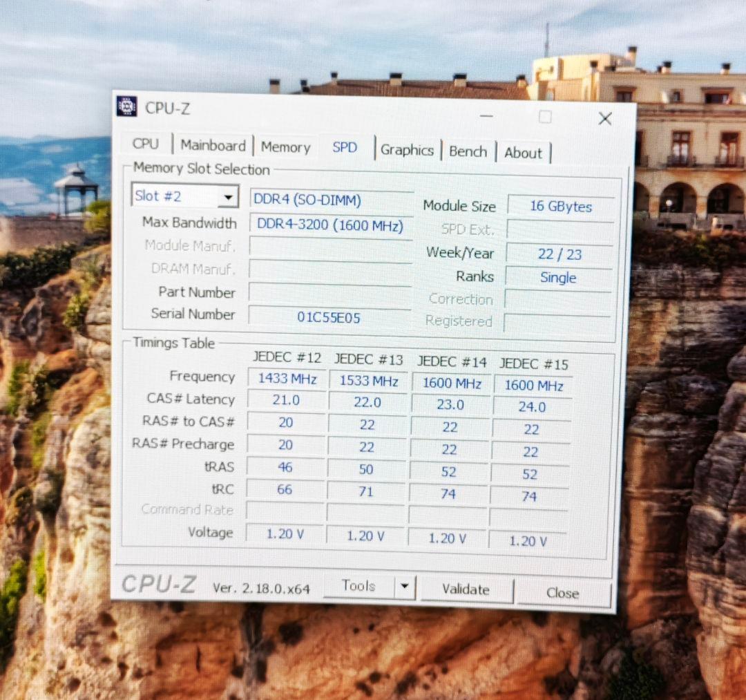This screenshot has width=746, height=700.
Task: Click the JEDEC #15 column header
Action: (534, 365)
